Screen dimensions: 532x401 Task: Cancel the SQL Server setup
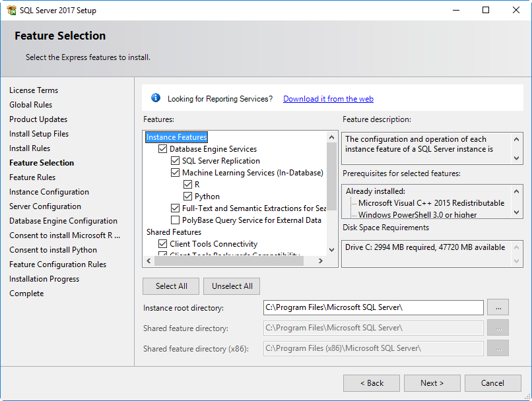[x=492, y=383]
